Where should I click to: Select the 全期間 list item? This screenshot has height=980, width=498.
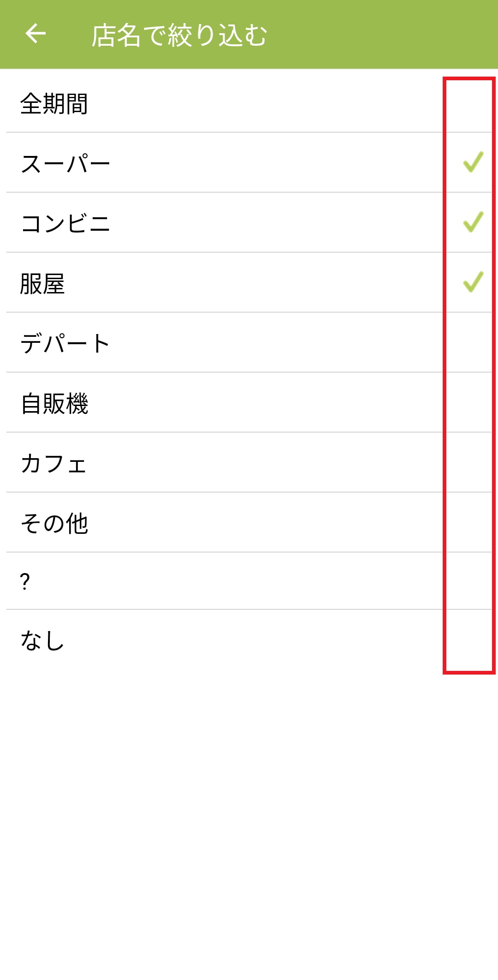point(54,103)
